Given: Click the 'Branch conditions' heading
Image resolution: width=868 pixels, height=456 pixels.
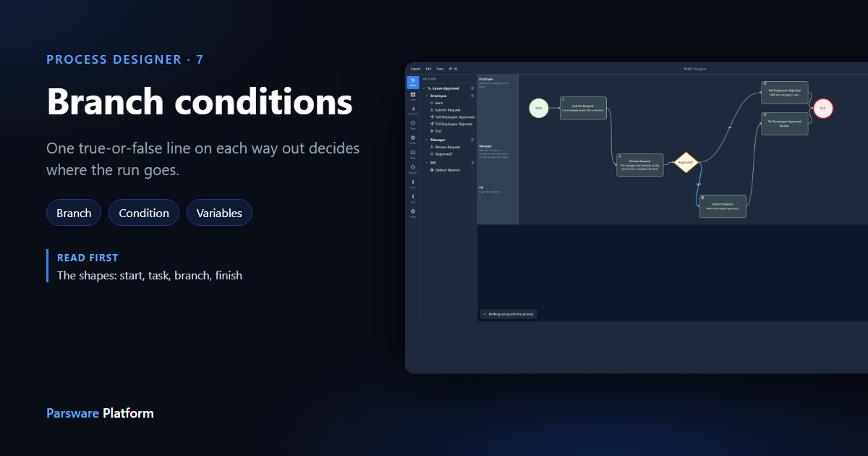Looking at the screenshot, I should [x=200, y=101].
